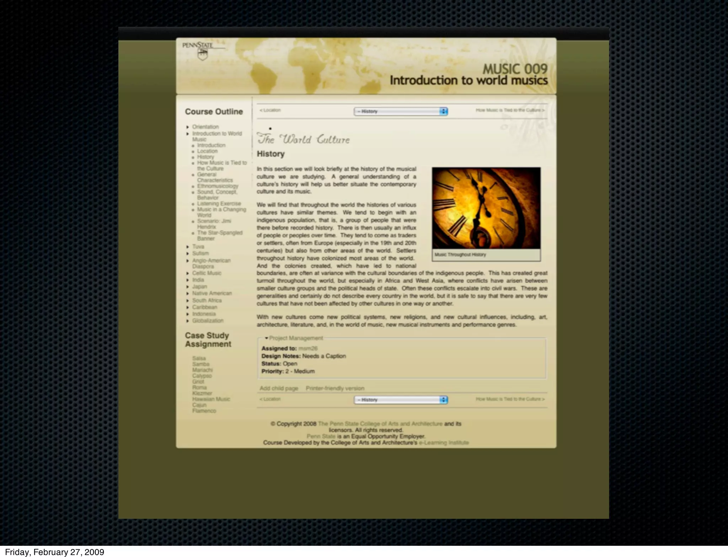Image resolution: width=728 pixels, height=560 pixels.
Task: Click the 'Design Notes: Needs a Caption' text
Action: [x=304, y=356]
